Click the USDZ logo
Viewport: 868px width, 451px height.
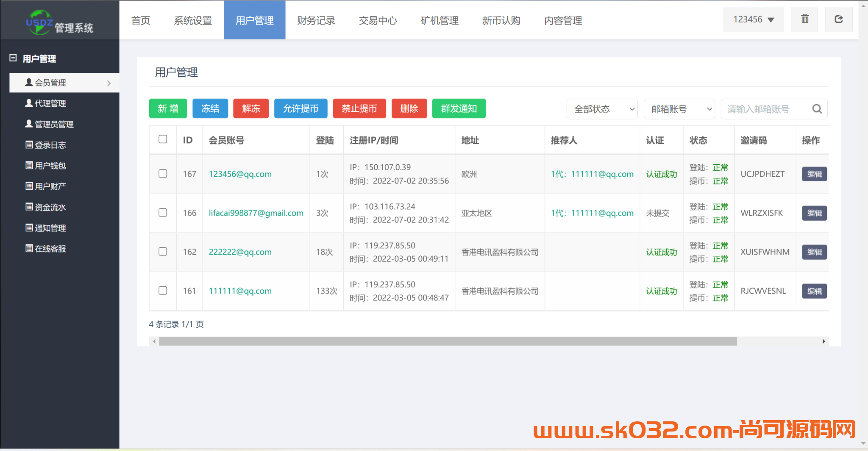pyautogui.click(x=39, y=22)
